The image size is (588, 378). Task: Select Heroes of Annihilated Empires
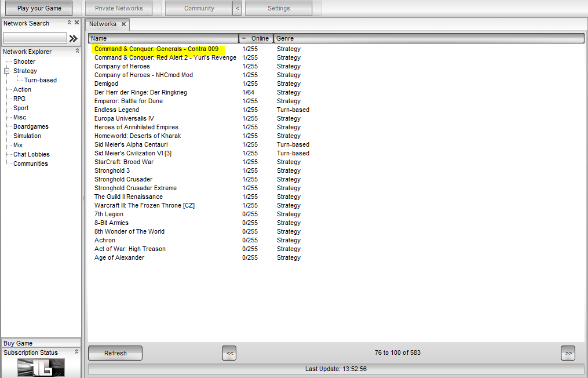click(x=137, y=127)
